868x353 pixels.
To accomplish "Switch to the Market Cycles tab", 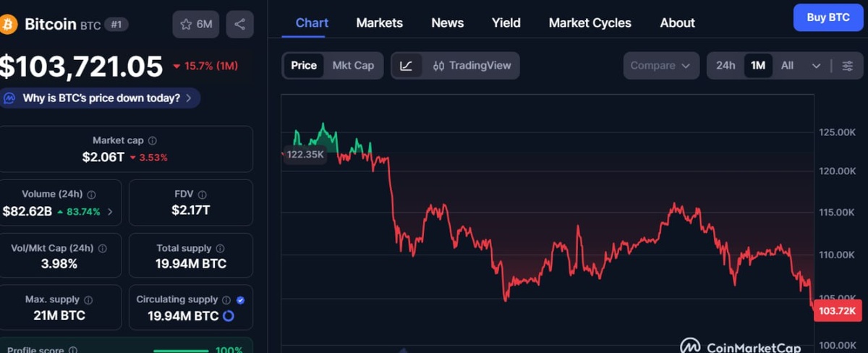I will coord(590,23).
